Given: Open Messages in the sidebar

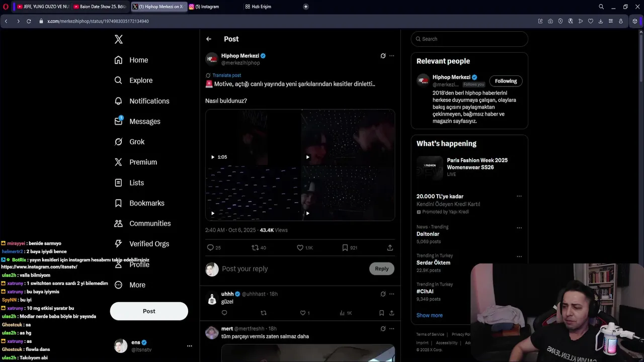Looking at the screenshot, I should (137, 121).
